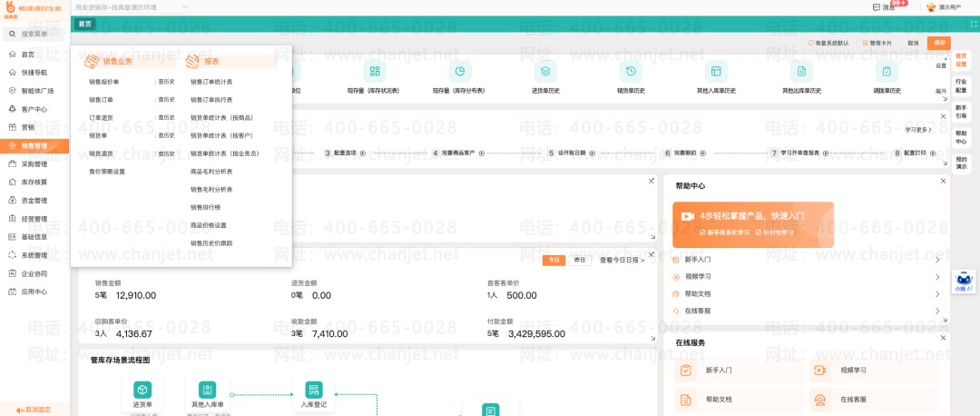This screenshot has height=416, width=980.
Task: Select step 6 完善期初
Action: point(686,154)
